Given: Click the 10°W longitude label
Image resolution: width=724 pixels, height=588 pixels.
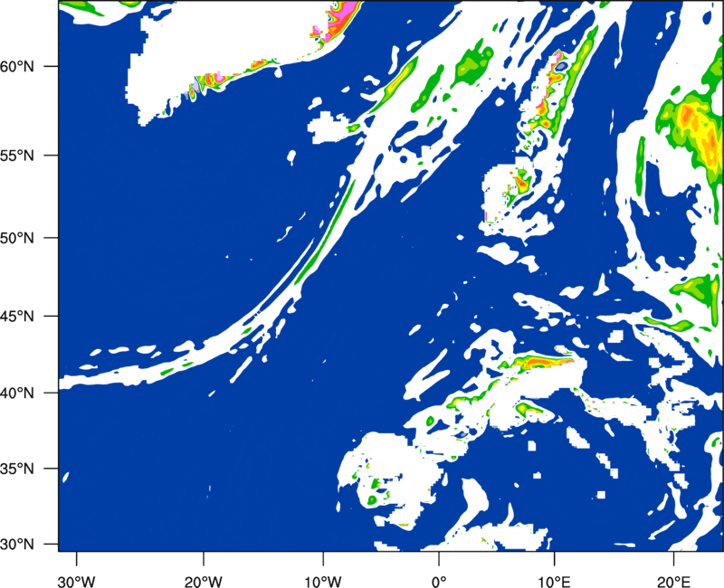Looking at the screenshot, I should 323,581.
